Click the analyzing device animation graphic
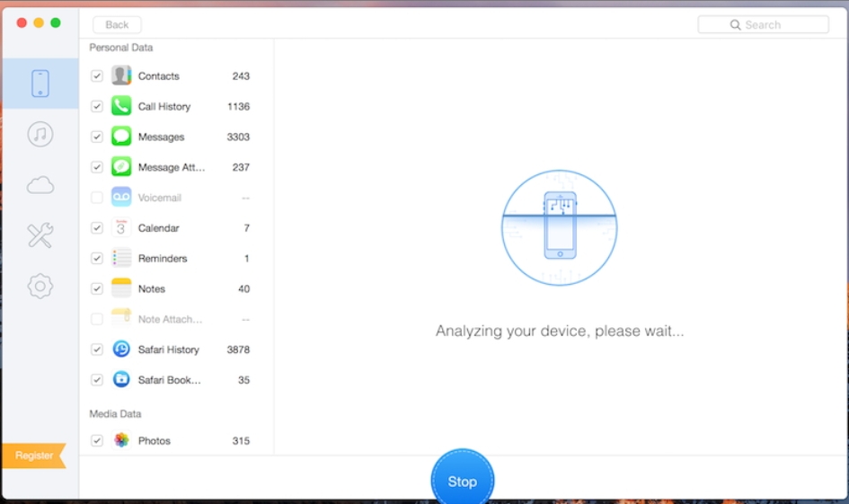 click(x=560, y=227)
